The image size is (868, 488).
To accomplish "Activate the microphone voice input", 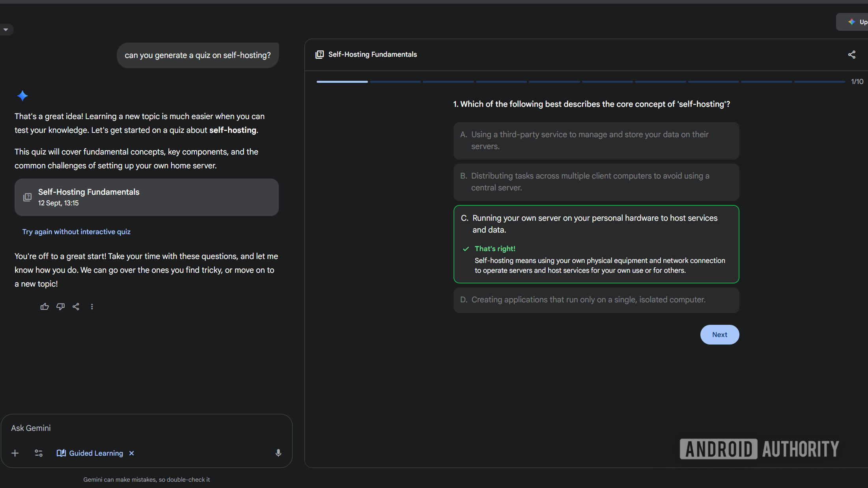I will pos(278,453).
